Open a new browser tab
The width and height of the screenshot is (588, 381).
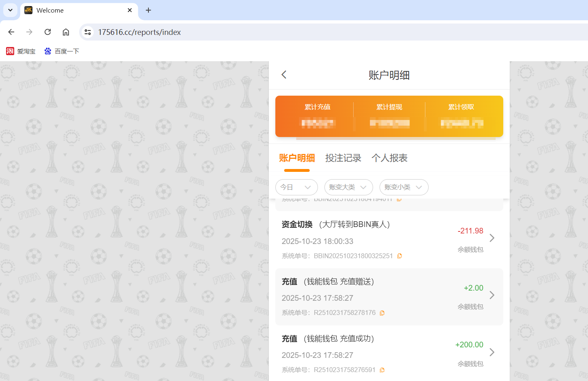148,10
